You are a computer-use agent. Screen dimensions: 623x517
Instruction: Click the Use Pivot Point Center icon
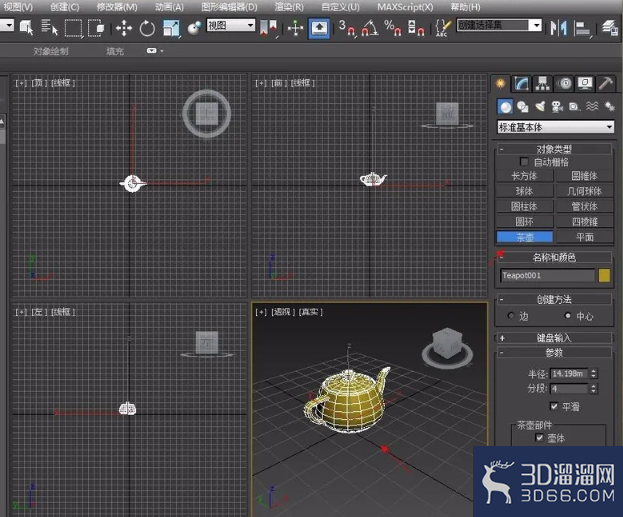click(x=268, y=28)
